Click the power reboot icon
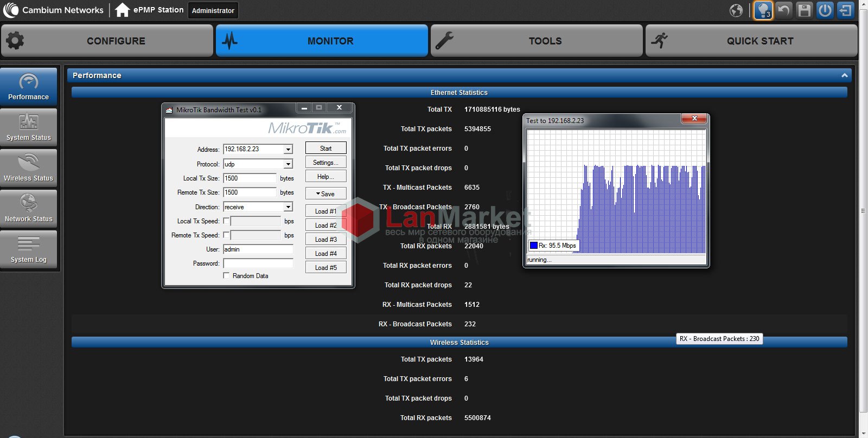The image size is (868, 438). [x=825, y=10]
